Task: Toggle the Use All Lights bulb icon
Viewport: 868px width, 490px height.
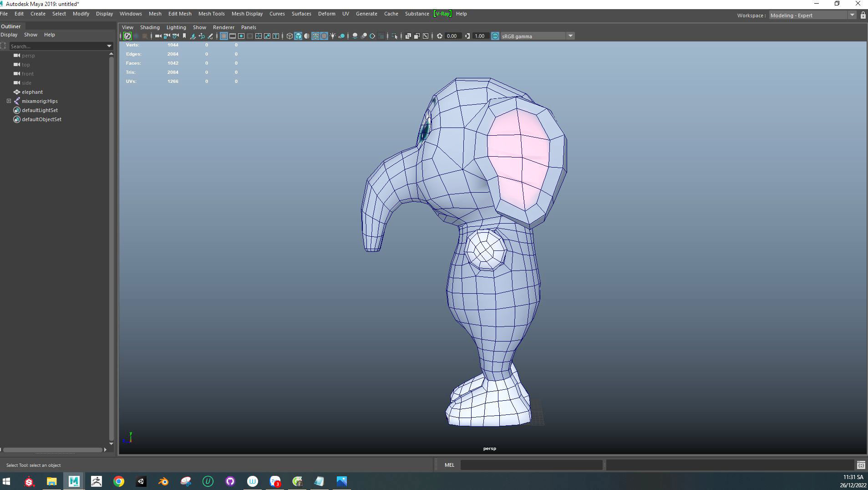Action: (x=333, y=36)
